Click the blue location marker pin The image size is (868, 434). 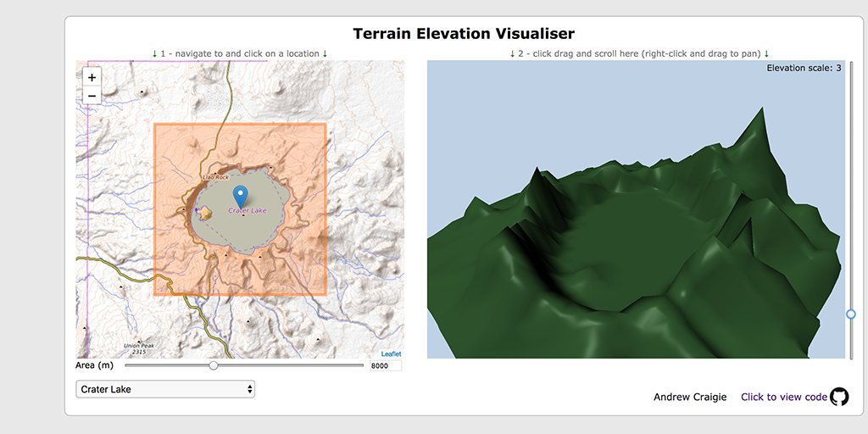(240, 197)
